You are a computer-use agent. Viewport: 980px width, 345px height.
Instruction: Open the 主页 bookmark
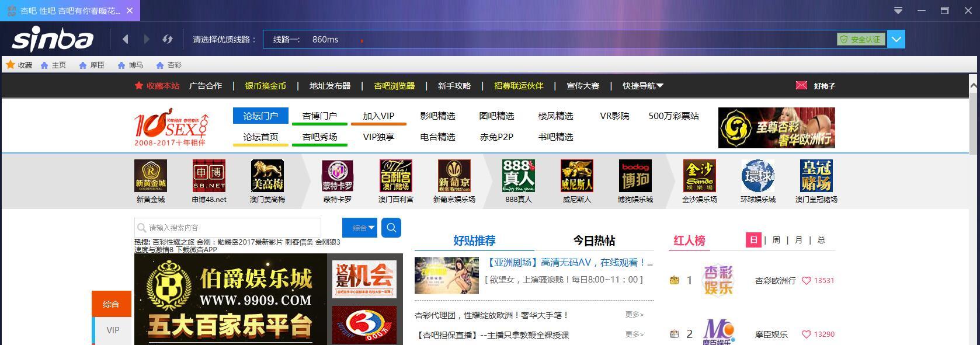click(53, 65)
